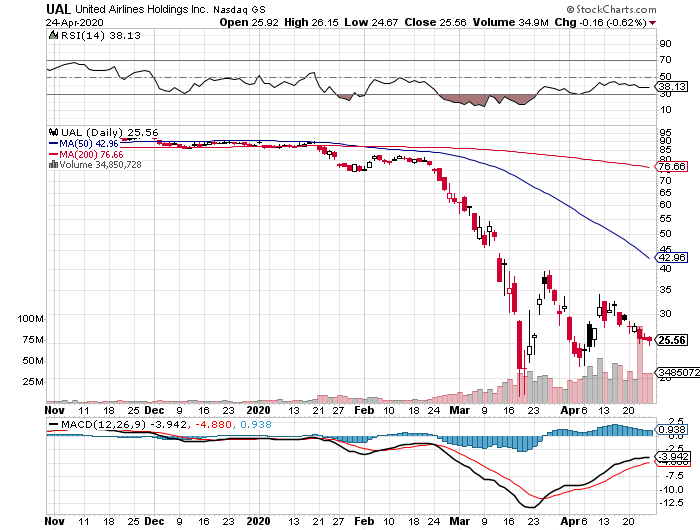Click the 50M volume axis label
The image size is (700, 530).
[x=33, y=361]
